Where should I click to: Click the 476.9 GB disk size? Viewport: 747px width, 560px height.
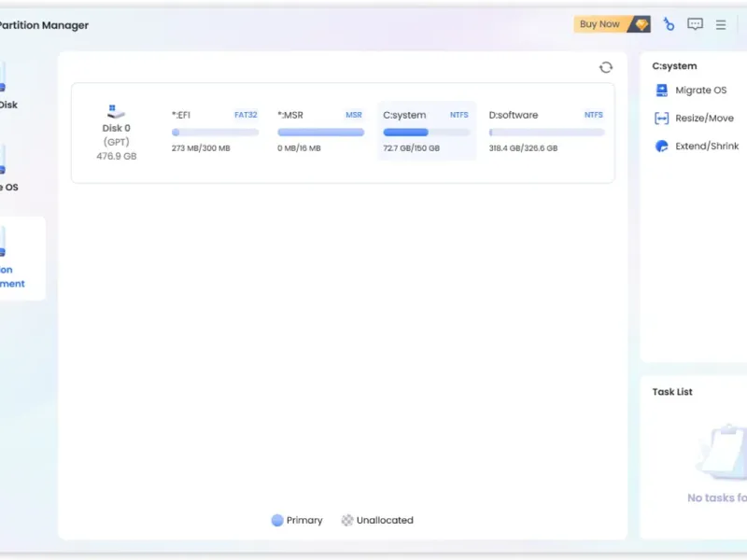point(116,156)
